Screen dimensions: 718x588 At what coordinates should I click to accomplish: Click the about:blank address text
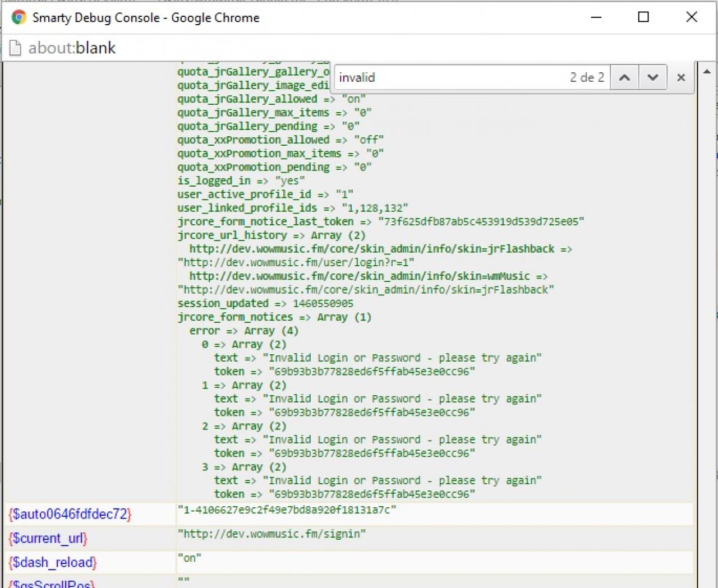click(72, 48)
